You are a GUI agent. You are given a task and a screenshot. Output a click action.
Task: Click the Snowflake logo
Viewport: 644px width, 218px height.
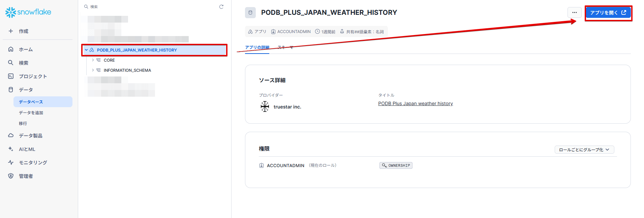pyautogui.click(x=28, y=12)
